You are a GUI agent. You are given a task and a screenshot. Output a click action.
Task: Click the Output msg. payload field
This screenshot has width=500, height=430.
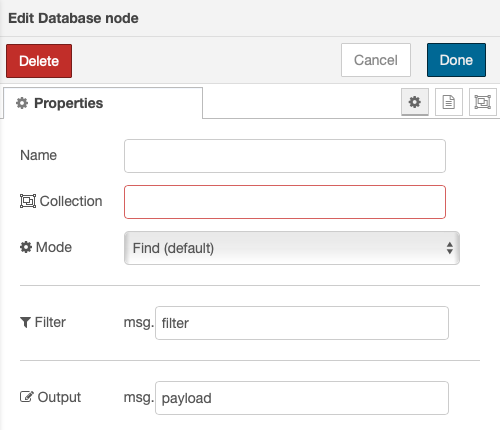(302, 398)
